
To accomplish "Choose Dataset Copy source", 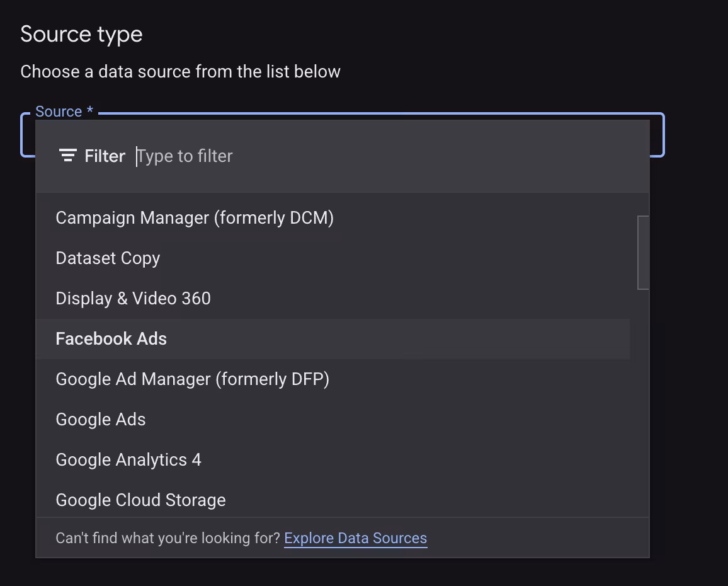I will pos(333,258).
